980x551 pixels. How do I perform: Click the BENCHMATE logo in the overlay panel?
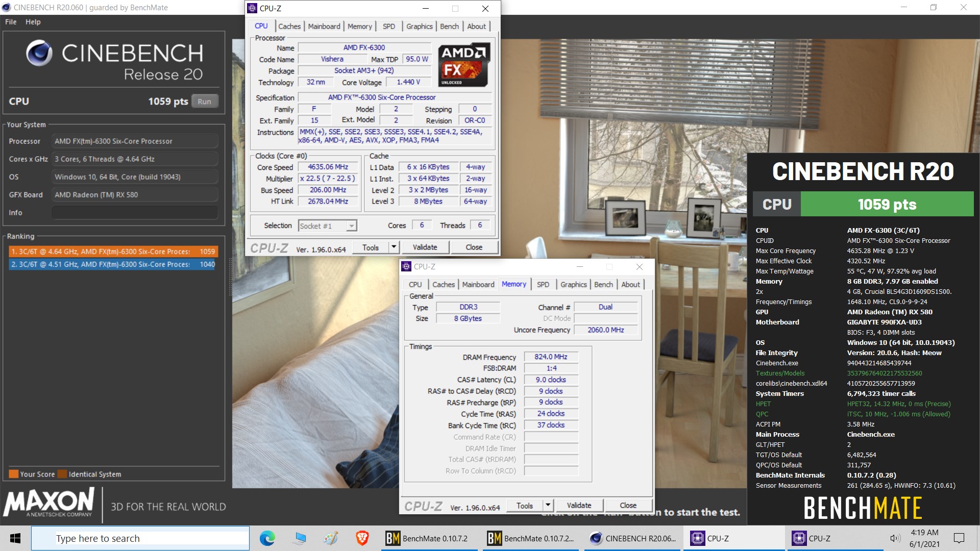coord(863,508)
